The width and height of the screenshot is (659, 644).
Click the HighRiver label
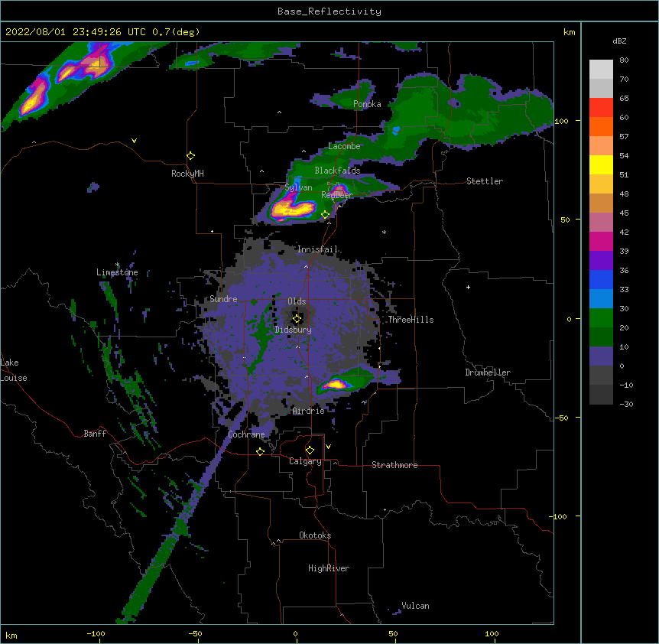pyautogui.click(x=329, y=568)
